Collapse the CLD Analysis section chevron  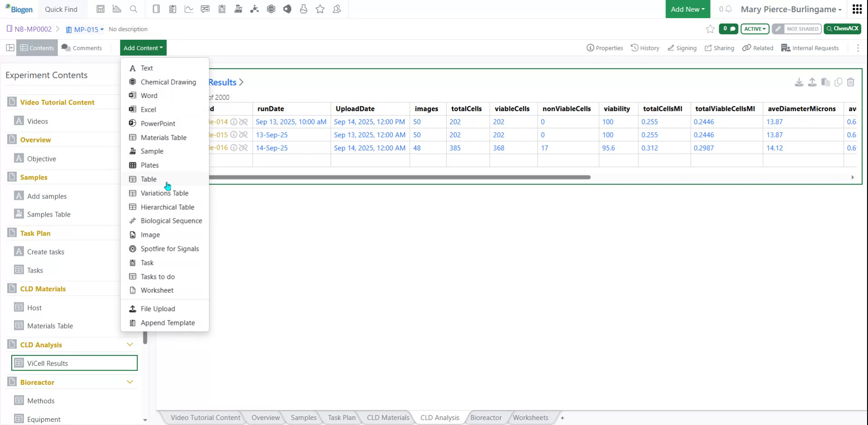pos(130,344)
